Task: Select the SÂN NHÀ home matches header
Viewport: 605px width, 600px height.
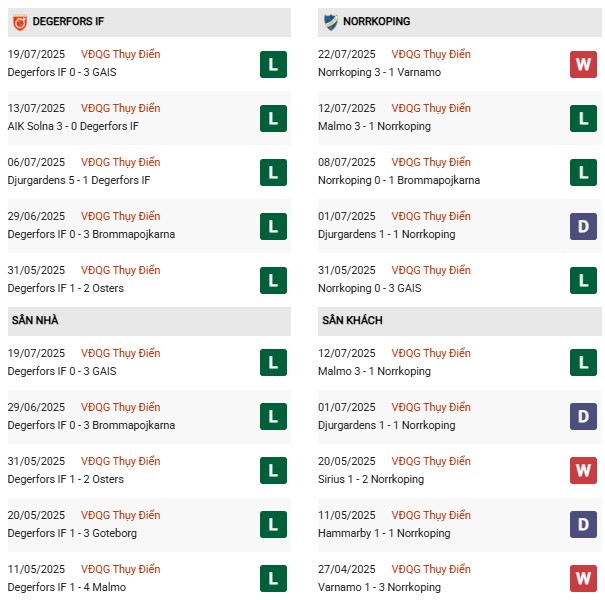Action: point(34,320)
